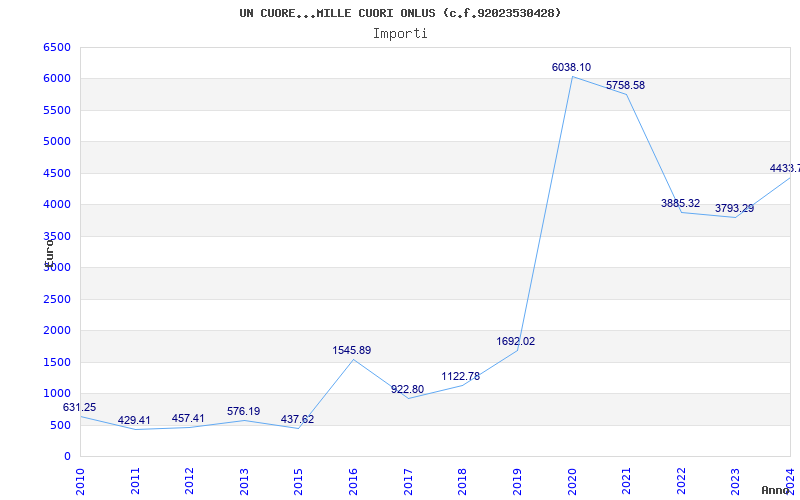Select the 1122.78 value label
Viewport: 800px width, 500px height.
(461, 377)
